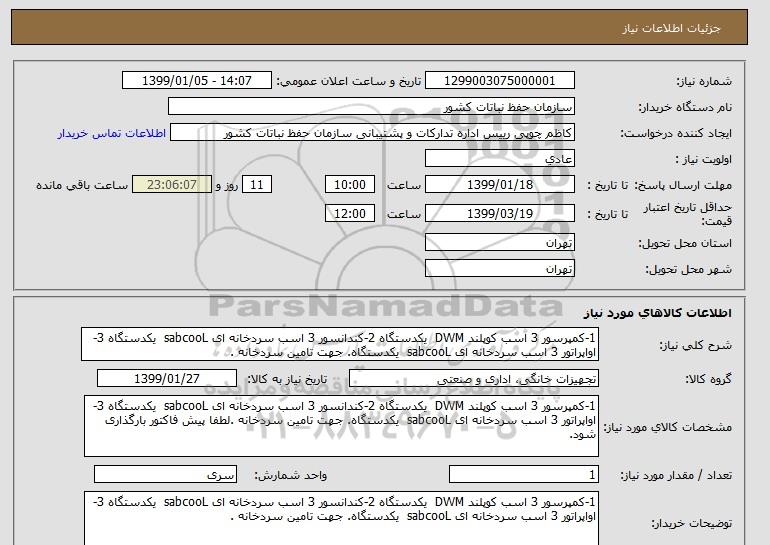Select the text ساعت باقی مانده
Screen dimensions: 770x545
point(82,185)
